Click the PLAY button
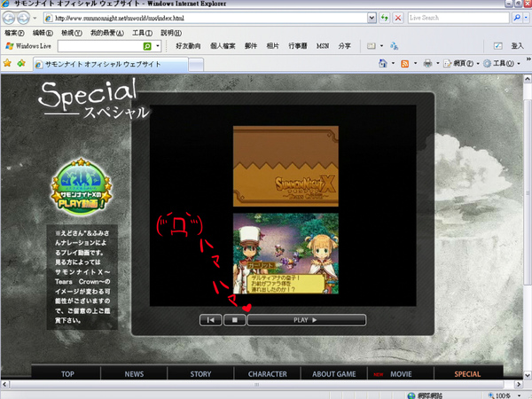Viewport: 532px width, 399px height. pos(307,320)
